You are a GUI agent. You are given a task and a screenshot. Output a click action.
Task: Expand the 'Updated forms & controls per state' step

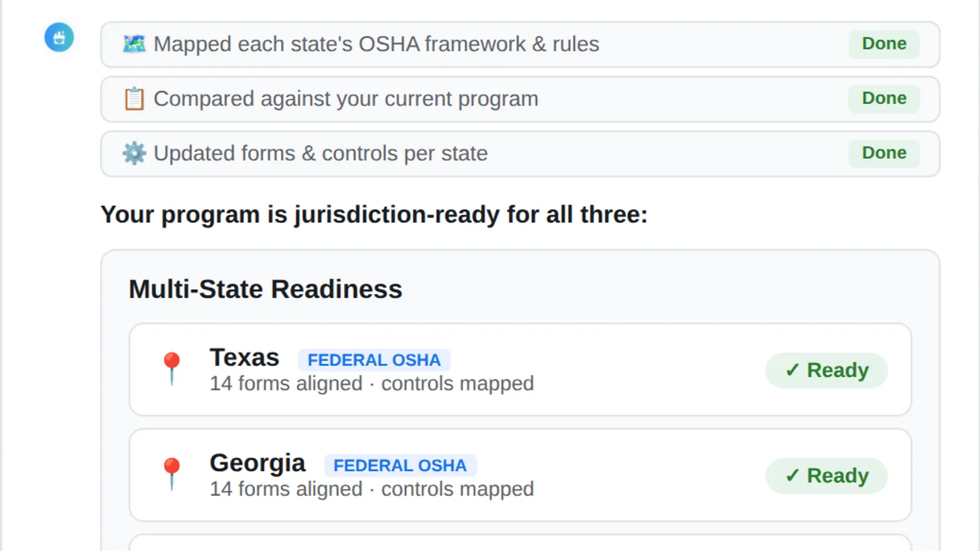(520, 154)
